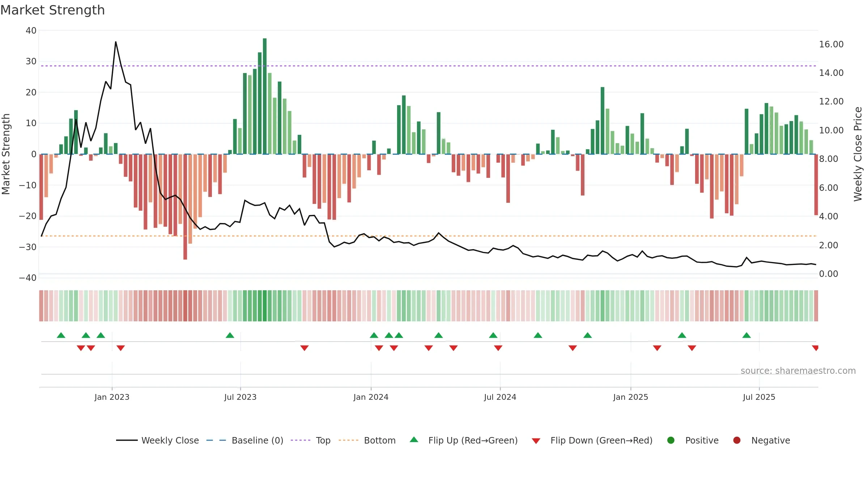Toggle the Positive legend entry
This screenshot has width=868, height=488.
coord(693,440)
